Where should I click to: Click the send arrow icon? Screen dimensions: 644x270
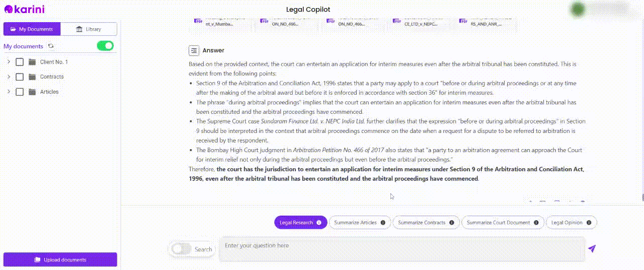(x=592, y=249)
